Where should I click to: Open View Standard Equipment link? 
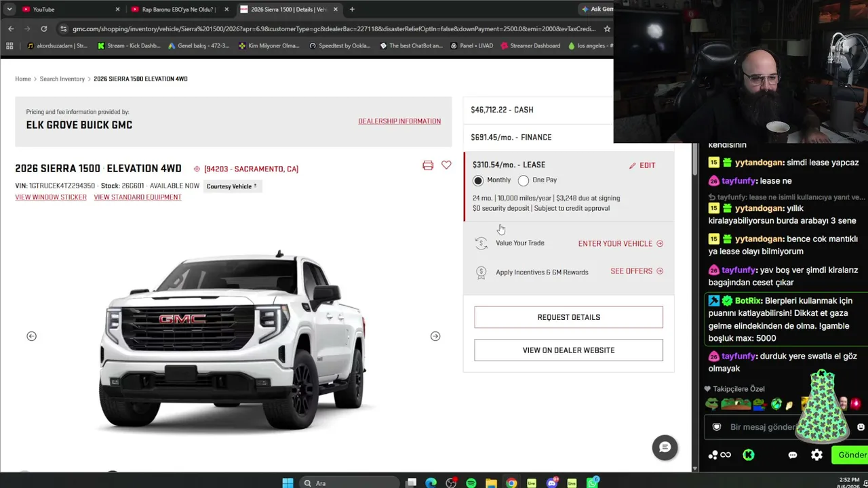[x=138, y=197]
